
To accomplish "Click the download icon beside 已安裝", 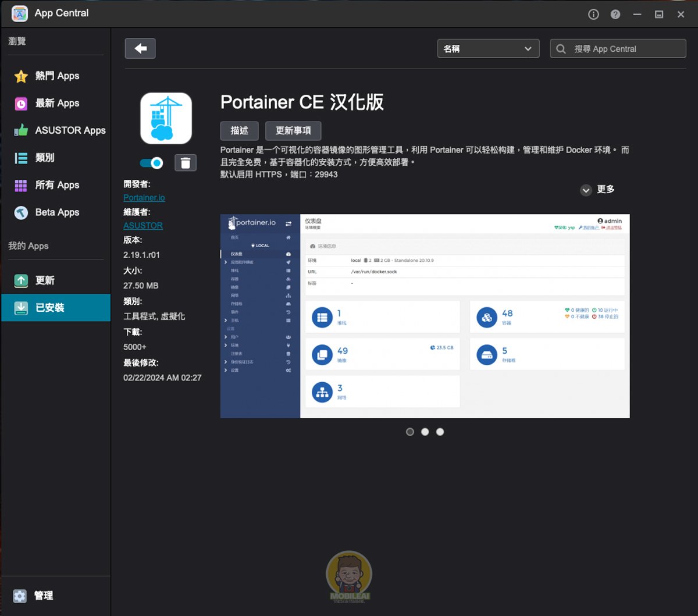I will click(x=21, y=308).
